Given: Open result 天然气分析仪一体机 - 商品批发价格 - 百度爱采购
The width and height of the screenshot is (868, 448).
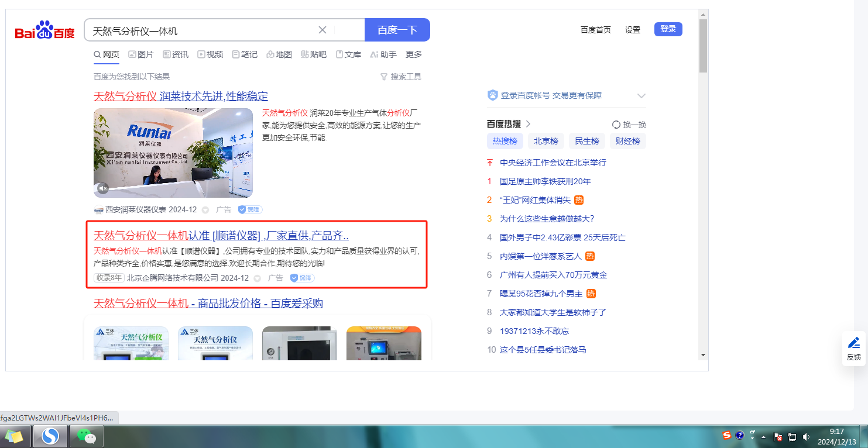Looking at the screenshot, I should 208,304.
